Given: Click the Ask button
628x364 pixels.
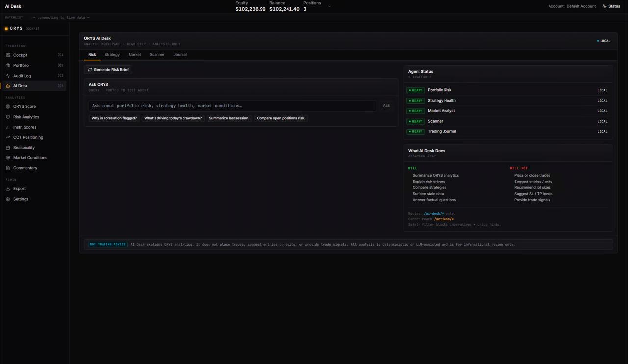Looking at the screenshot, I should point(386,106).
